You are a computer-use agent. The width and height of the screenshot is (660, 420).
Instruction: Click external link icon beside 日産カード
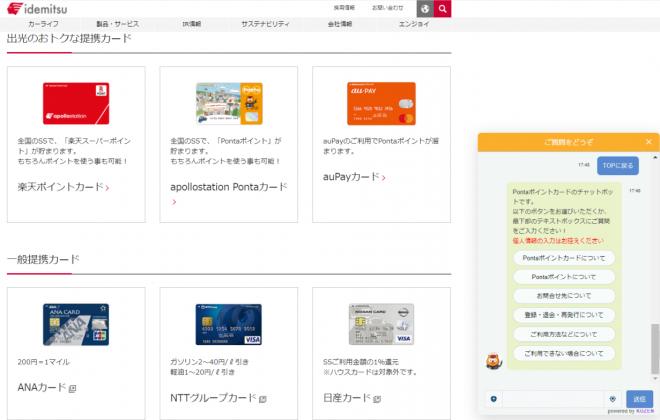point(377,399)
